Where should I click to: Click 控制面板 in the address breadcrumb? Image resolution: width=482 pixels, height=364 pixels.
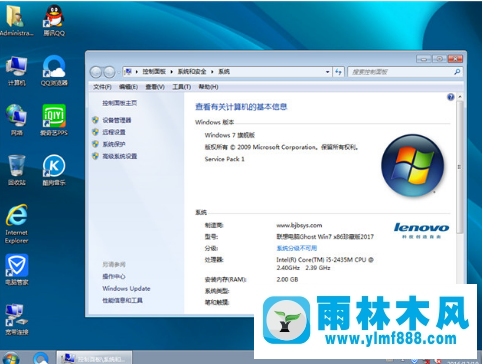(x=154, y=72)
